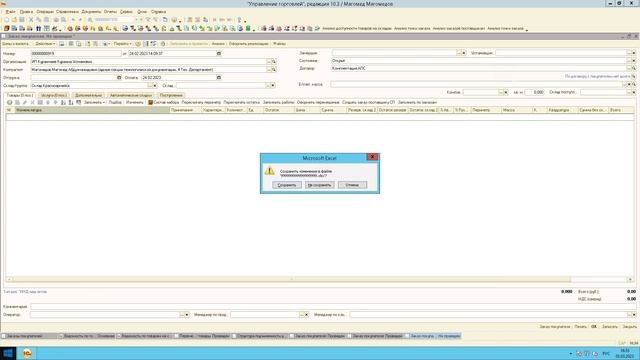Click the Cut scissors icon in main toolbar

[31, 20]
